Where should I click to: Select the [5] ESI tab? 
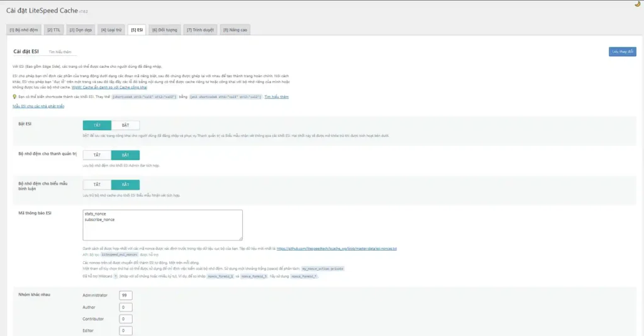tap(136, 30)
